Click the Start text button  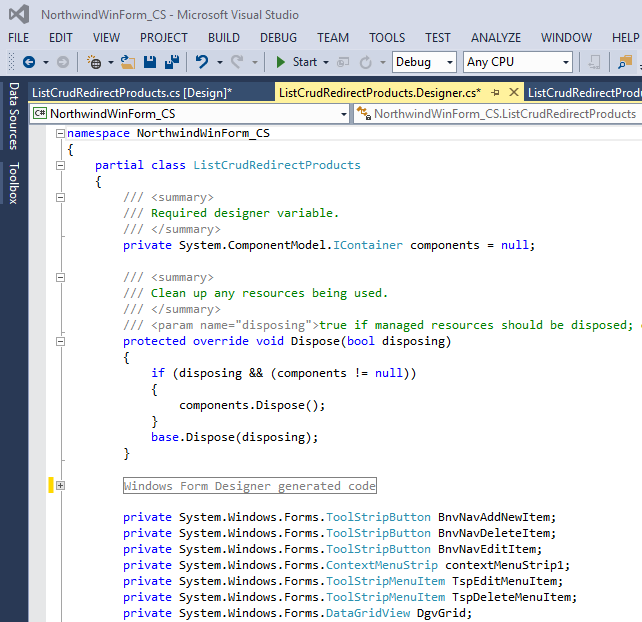(x=305, y=62)
